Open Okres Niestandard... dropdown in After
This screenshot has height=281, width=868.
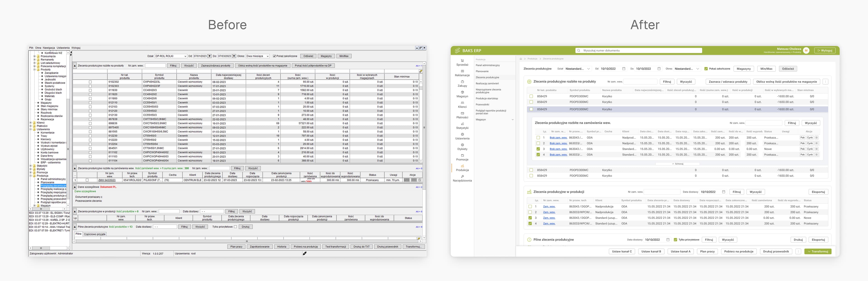point(687,69)
